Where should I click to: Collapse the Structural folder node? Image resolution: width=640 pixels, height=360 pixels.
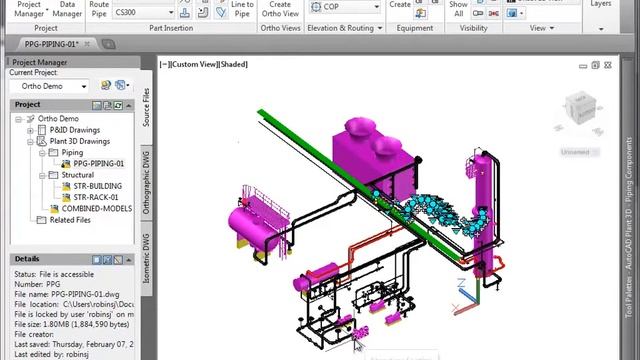point(42,176)
